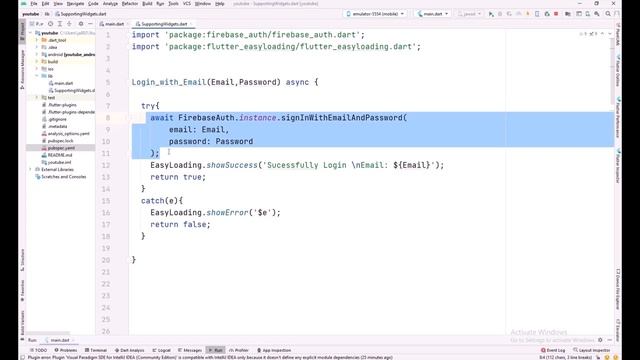This screenshot has height=360, width=640.
Task: Open the Messages tool window
Action: [x=190, y=350]
